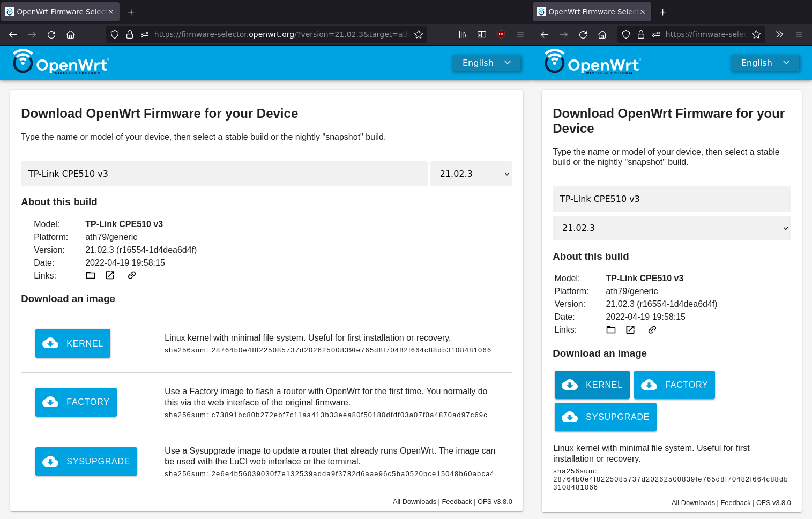Expand the version selector in the right window
The width and height of the screenshot is (812, 519).
pyautogui.click(x=672, y=228)
